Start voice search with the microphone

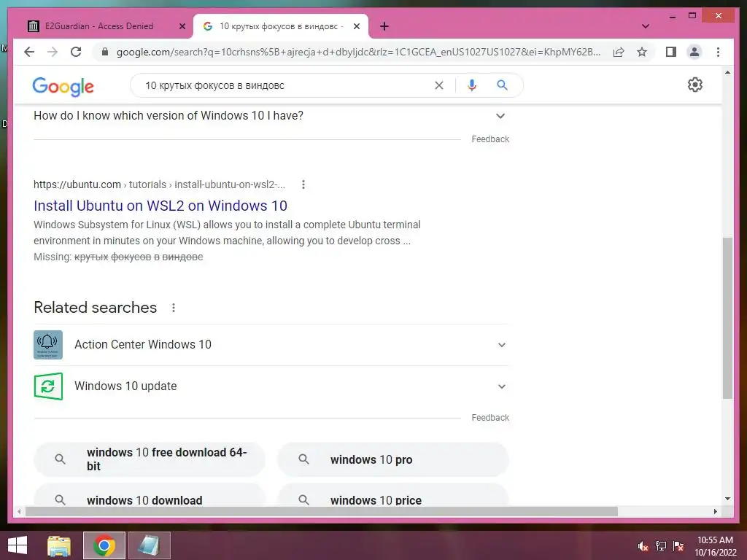pyautogui.click(x=472, y=85)
